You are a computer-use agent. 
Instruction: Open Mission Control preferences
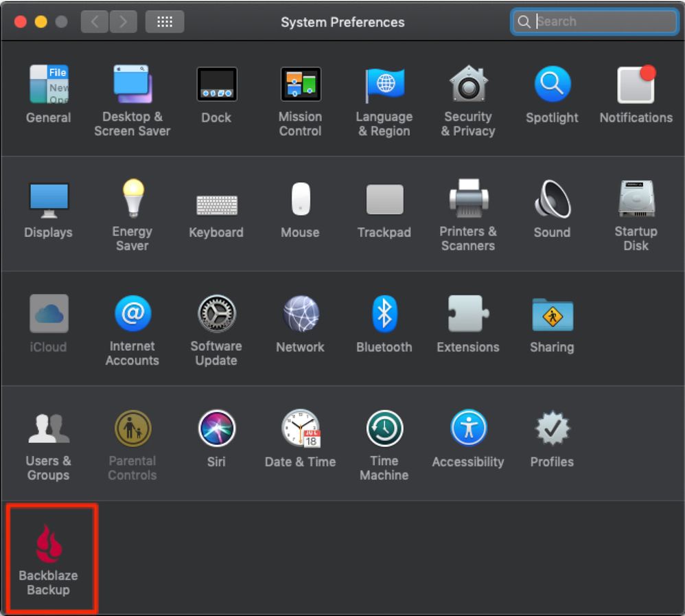(300, 85)
